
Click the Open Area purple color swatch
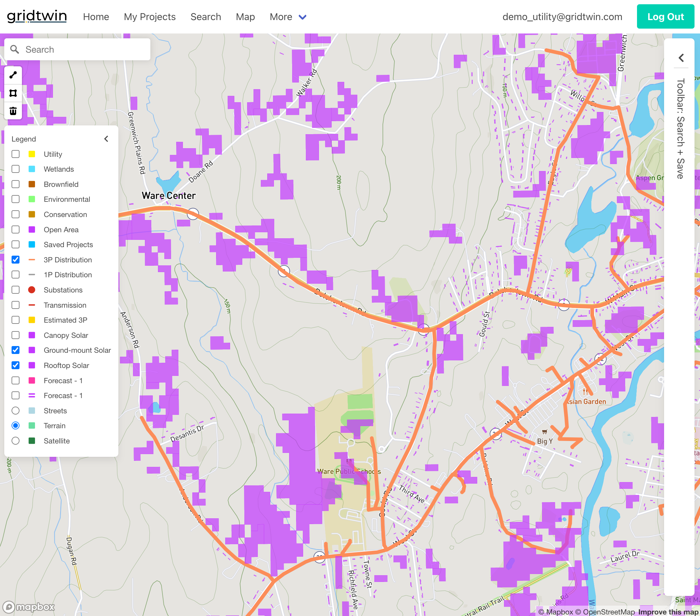coord(33,229)
